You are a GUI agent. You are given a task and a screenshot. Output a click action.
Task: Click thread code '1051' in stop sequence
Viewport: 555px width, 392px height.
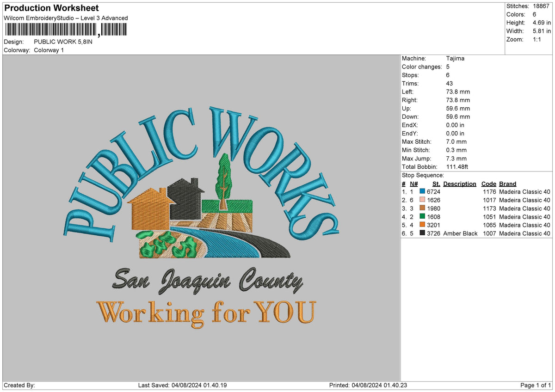point(489,217)
